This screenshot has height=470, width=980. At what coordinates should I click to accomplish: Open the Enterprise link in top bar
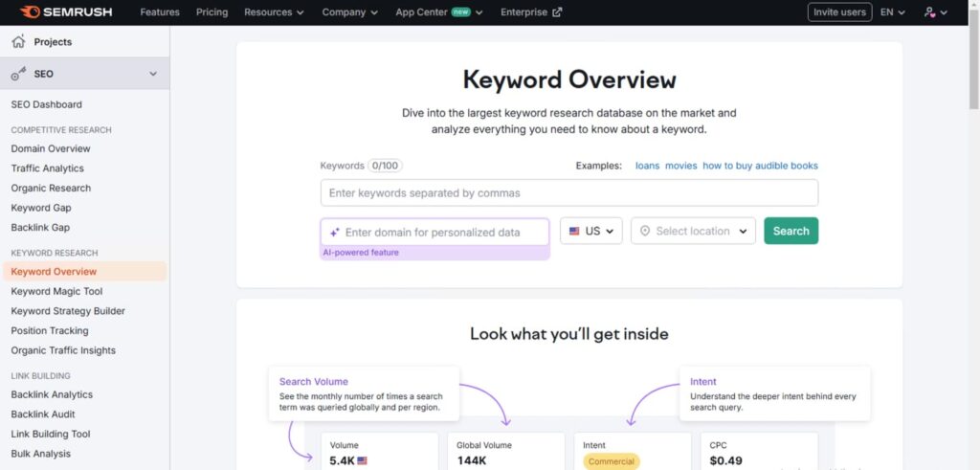pyautogui.click(x=531, y=11)
